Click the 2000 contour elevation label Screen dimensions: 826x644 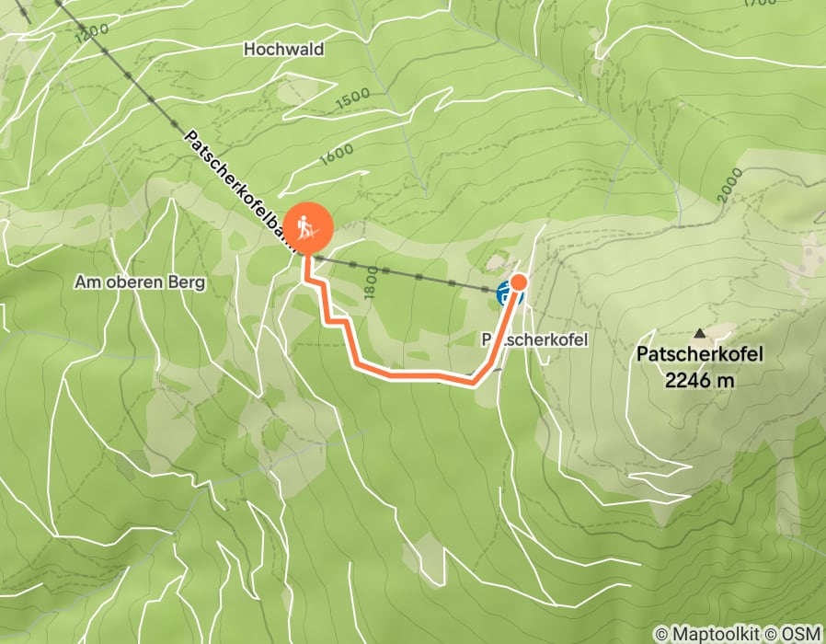click(730, 185)
